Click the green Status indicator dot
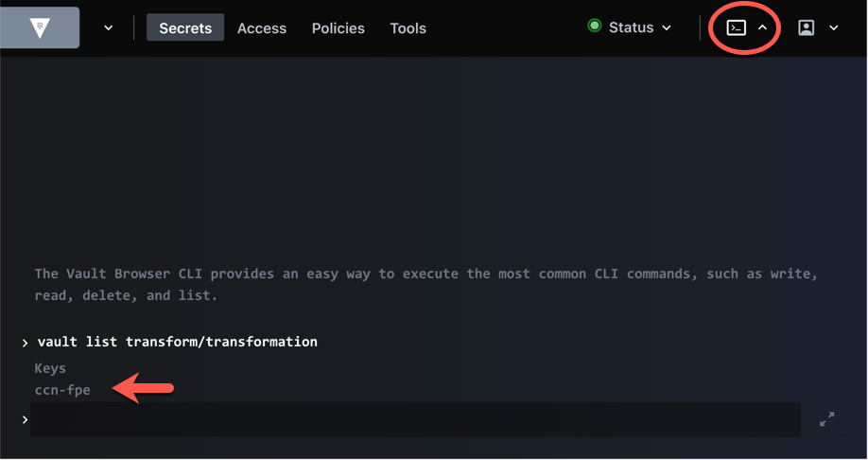Viewport: 868px width, 460px height. coord(595,27)
